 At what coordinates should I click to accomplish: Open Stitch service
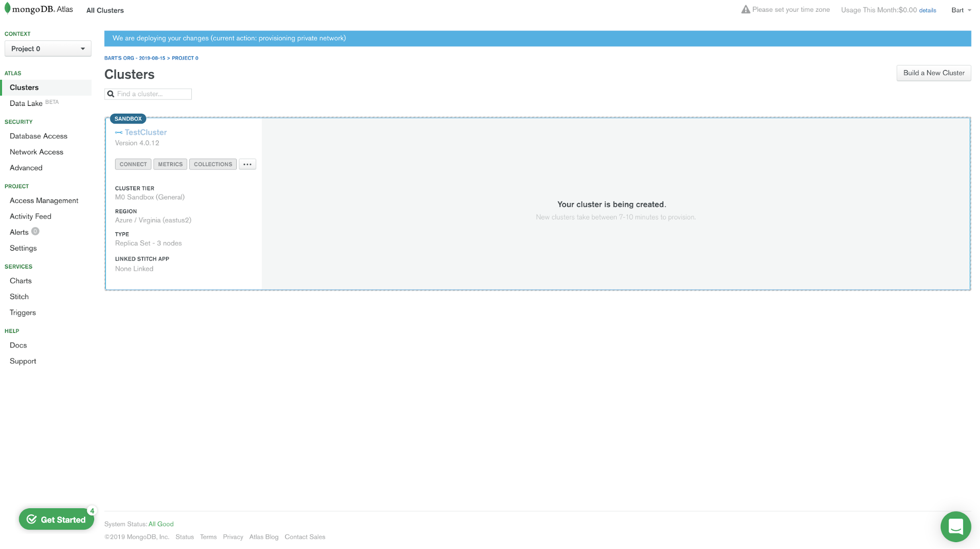coord(19,297)
